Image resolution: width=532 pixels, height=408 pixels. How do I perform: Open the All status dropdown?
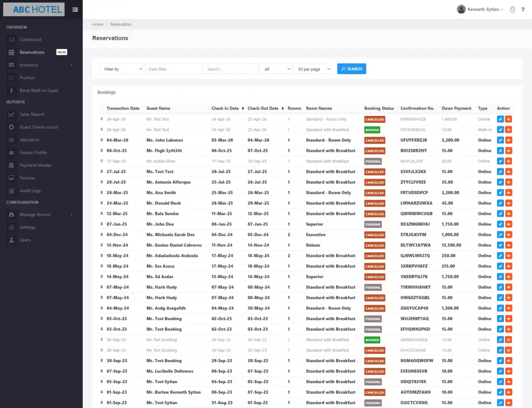[276, 69]
